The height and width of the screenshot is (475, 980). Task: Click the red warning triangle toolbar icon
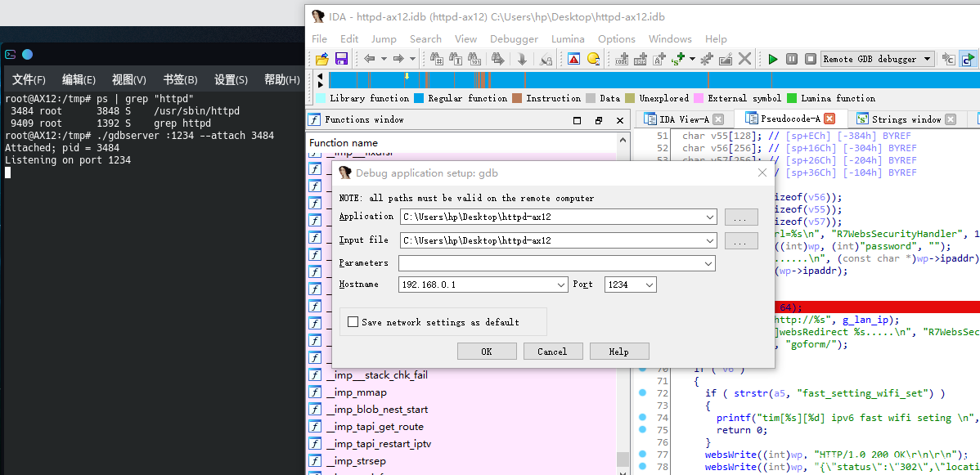coord(573,59)
